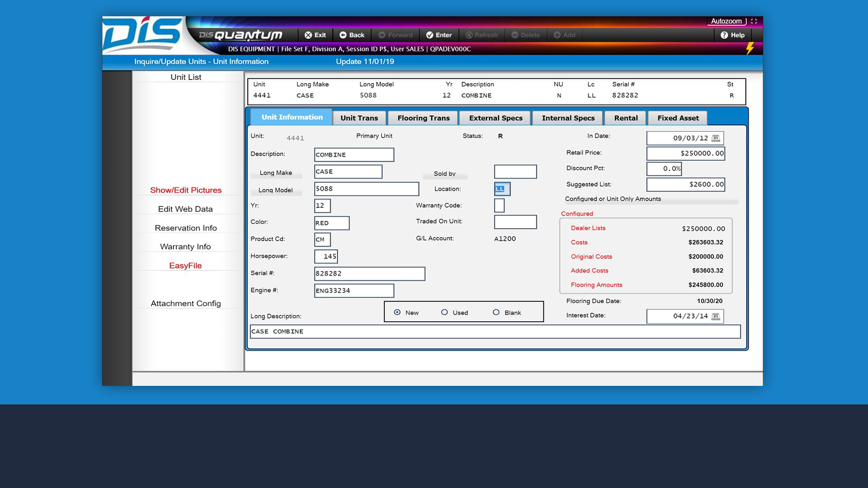Image resolution: width=868 pixels, height=488 pixels.
Task: Click the Color field showing RED
Action: click(x=332, y=223)
